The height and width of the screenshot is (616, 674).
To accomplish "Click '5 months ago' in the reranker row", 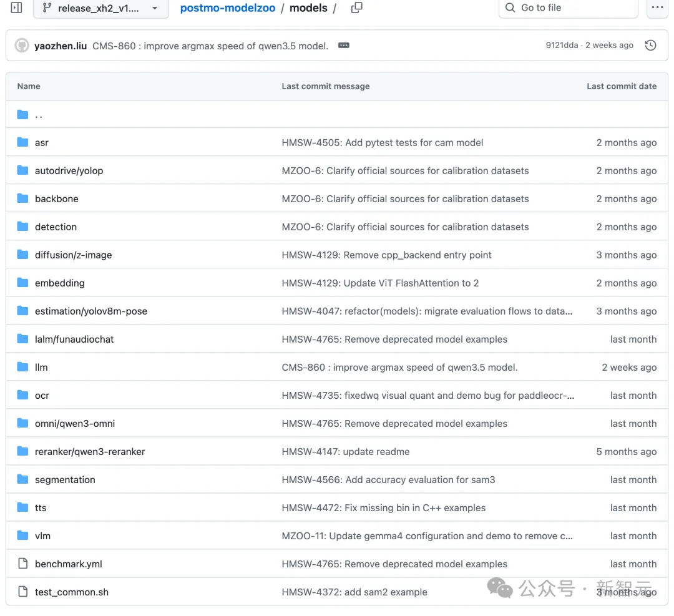I will pyautogui.click(x=627, y=452).
